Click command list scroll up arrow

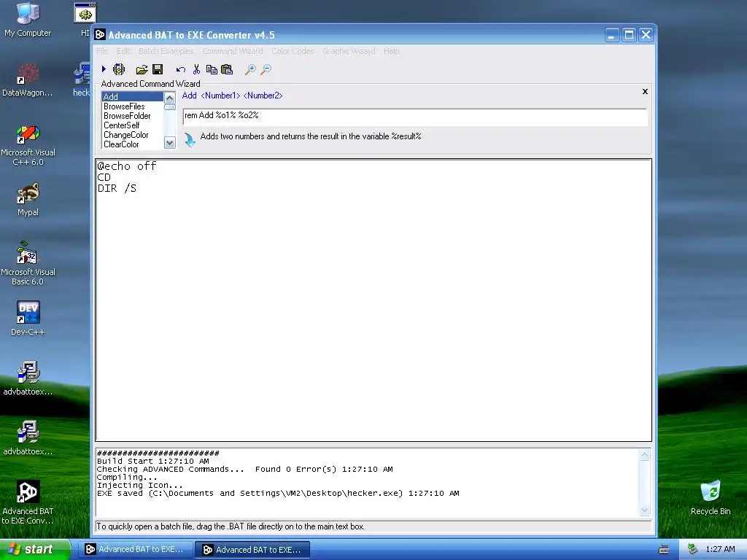point(169,98)
